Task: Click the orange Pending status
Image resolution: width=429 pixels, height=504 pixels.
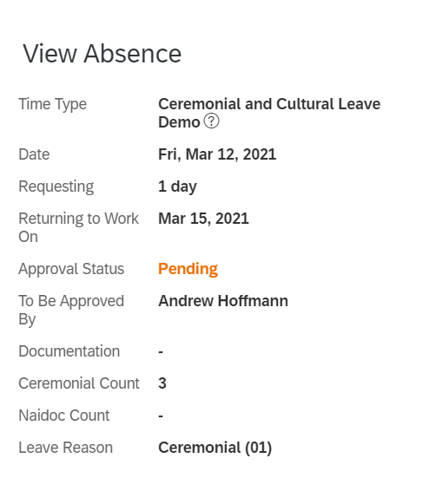Action: [188, 269]
